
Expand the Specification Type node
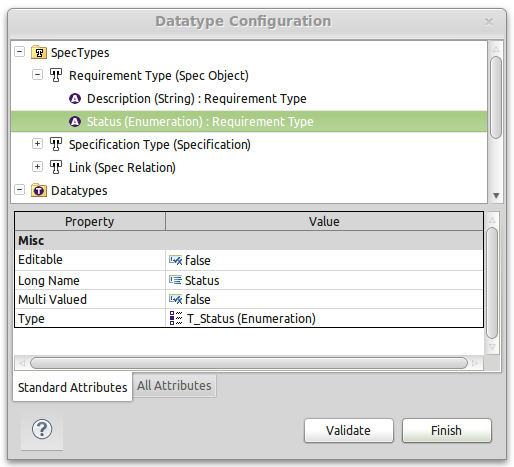(37, 144)
